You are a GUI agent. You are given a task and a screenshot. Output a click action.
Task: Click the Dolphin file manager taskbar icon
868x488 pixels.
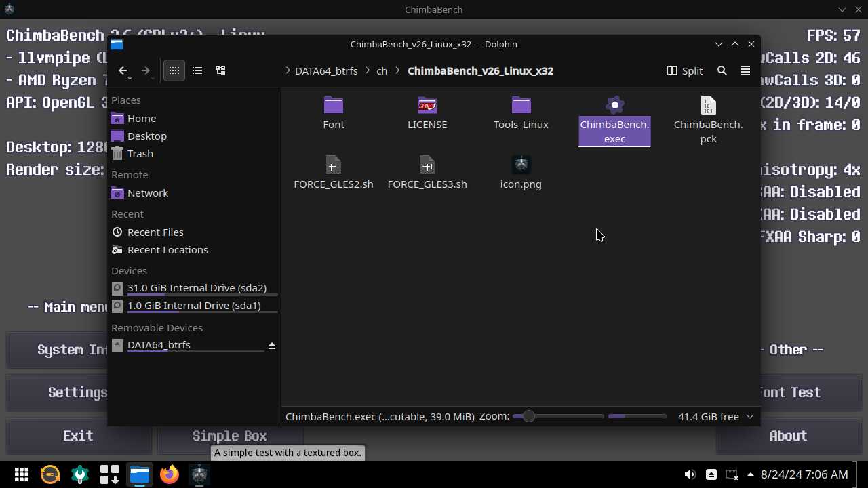(x=140, y=474)
